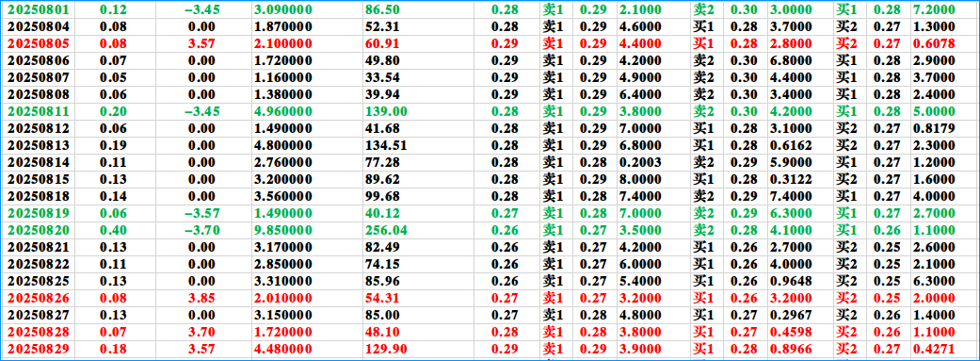980x361 pixels.
Task: Click the red 20250805 date cell
Action: (x=39, y=43)
